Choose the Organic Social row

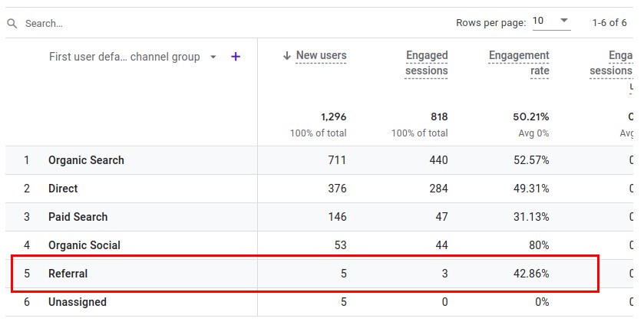pos(84,245)
